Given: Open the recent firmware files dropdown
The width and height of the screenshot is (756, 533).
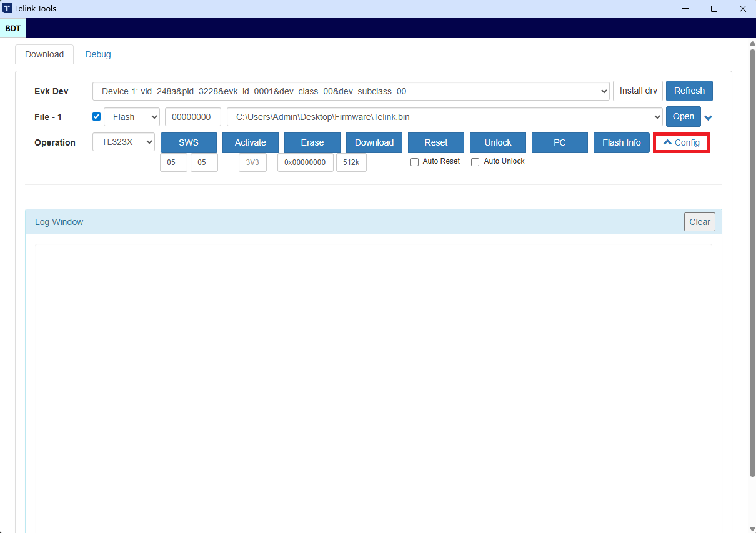Looking at the screenshot, I should [x=708, y=117].
